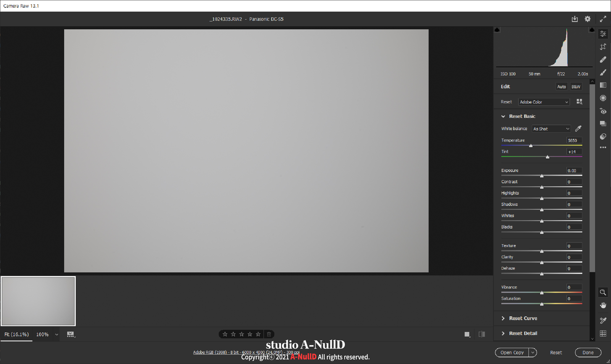The width and height of the screenshot is (611, 364).
Task: Select the filmstrip image thumbnail
Action: click(38, 301)
